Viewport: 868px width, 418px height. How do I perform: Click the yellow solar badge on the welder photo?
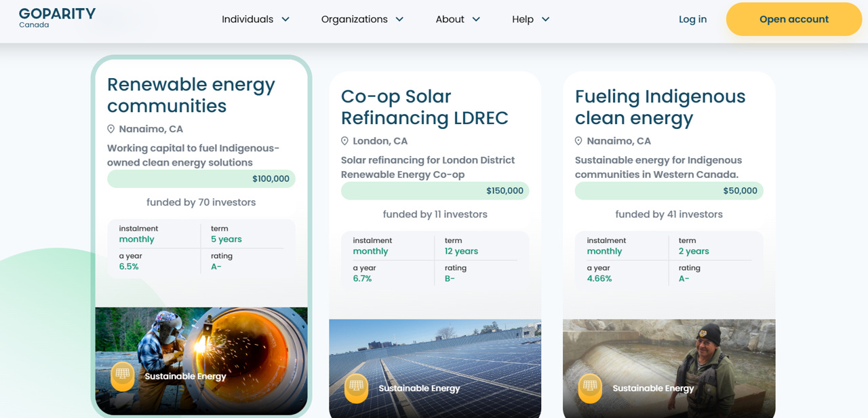tap(123, 376)
